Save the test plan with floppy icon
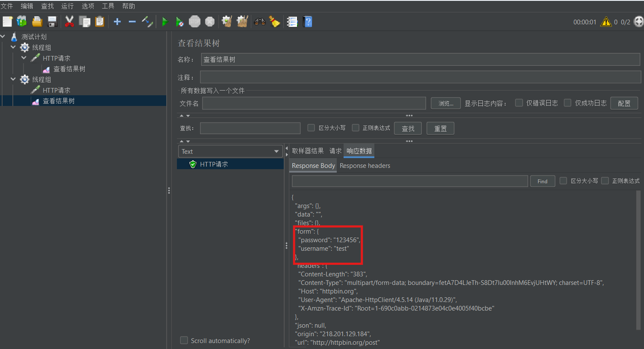This screenshot has height=349, width=644. (x=52, y=21)
